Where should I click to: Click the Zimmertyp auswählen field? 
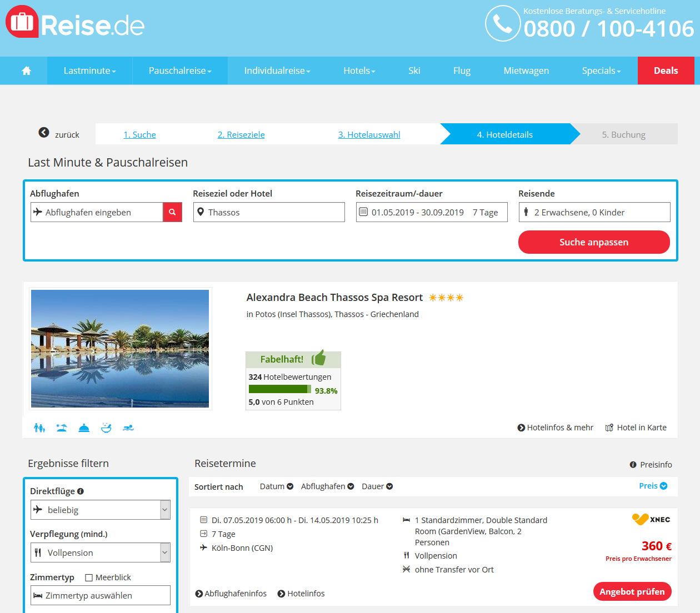point(101,595)
